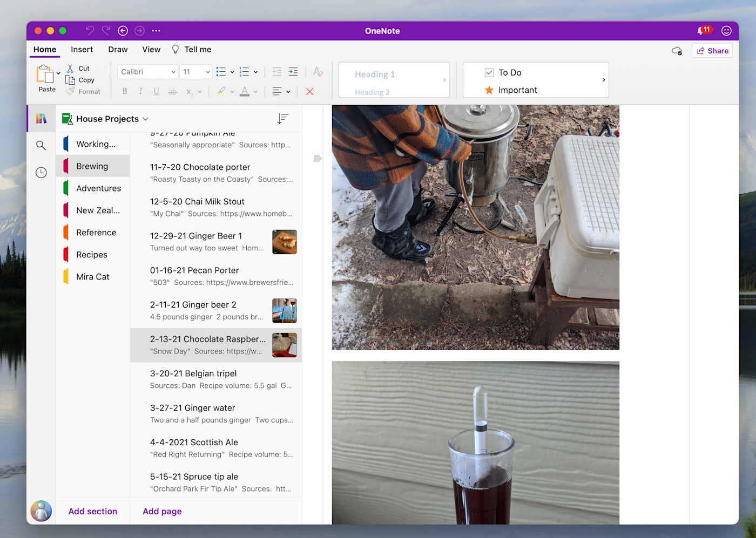This screenshot has height=538, width=756.
Task: Increase the indent level
Action: click(x=293, y=72)
